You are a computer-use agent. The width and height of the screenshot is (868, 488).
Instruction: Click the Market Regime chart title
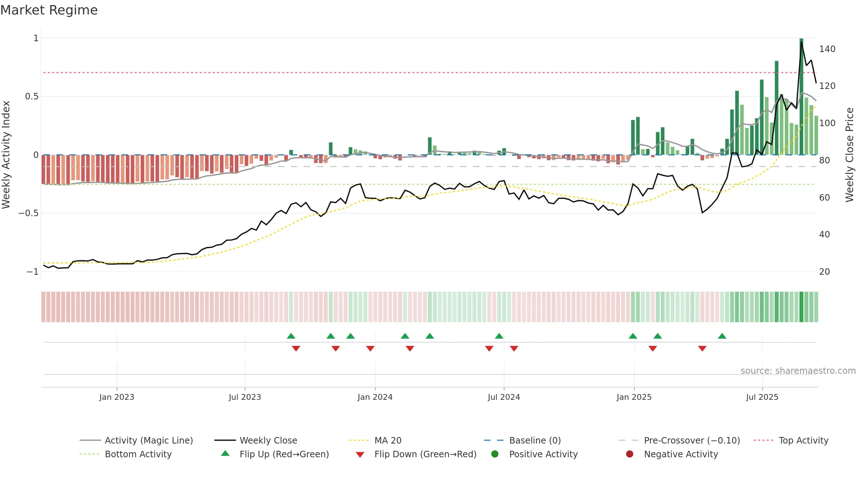pos(49,10)
